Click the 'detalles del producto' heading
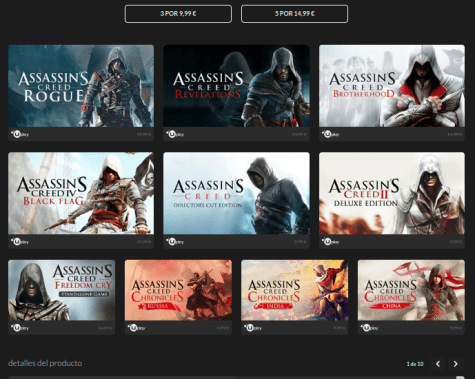This screenshot has width=475, height=379. [45, 363]
